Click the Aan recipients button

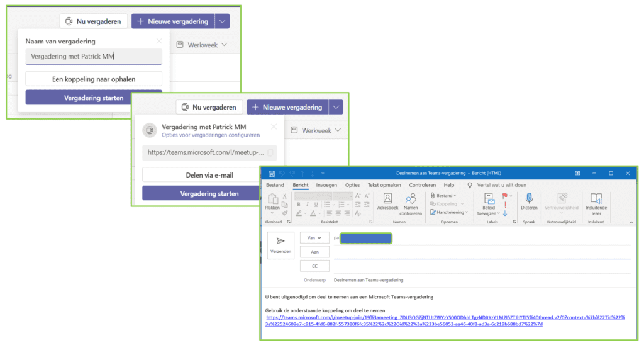[314, 252]
